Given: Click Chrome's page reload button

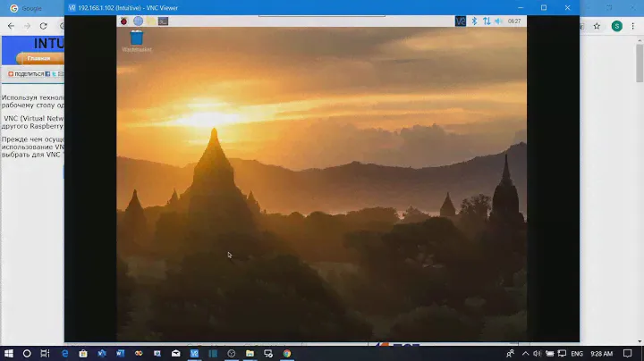Looking at the screenshot, I should [43, 26].
